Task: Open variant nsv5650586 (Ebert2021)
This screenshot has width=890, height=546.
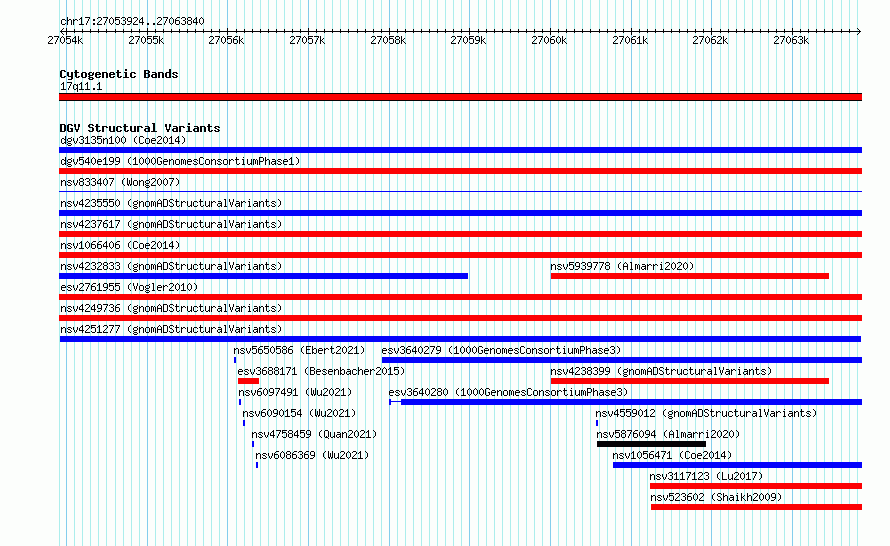Action: [x=299, y=350]
